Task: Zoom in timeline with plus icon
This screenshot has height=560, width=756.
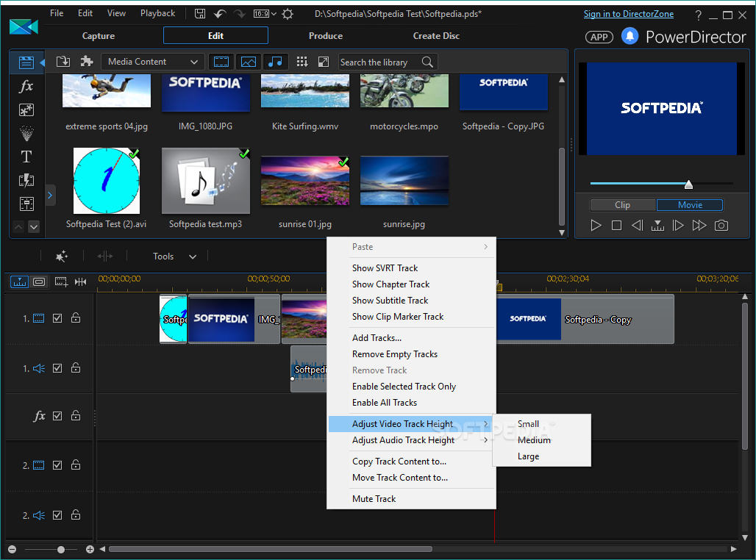Action: click(90, 550)
